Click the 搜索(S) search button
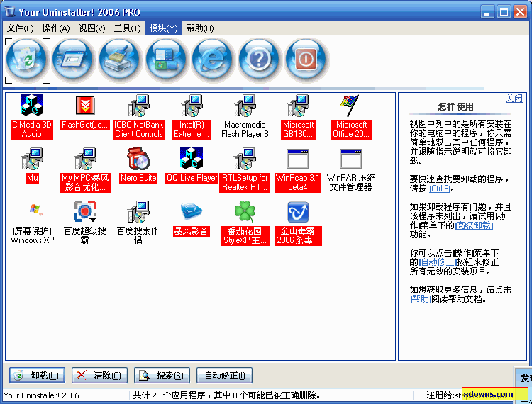532x404 pixels. tap(162, 376)
